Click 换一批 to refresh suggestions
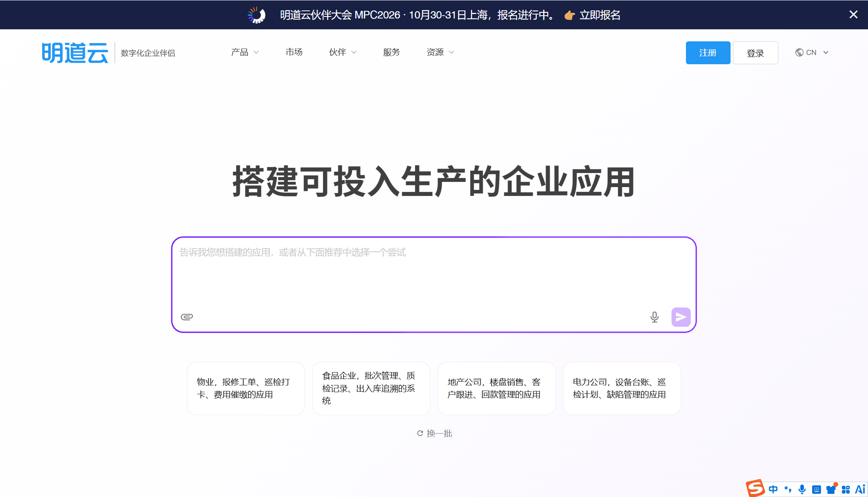The width and height of the screenshot is (868, 497). [x=434, y=433]
